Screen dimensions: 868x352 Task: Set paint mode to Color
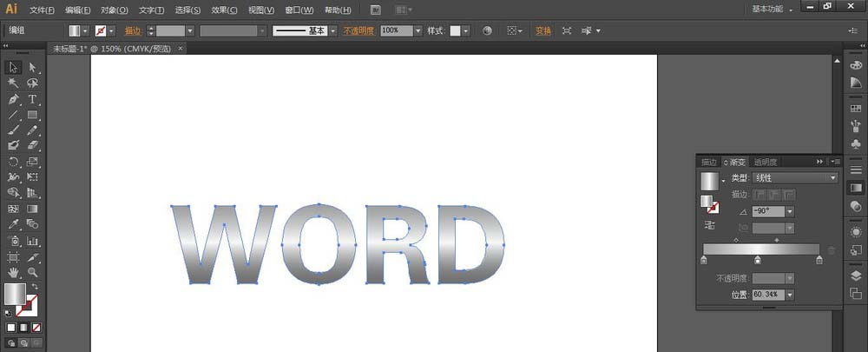(10, 328)
